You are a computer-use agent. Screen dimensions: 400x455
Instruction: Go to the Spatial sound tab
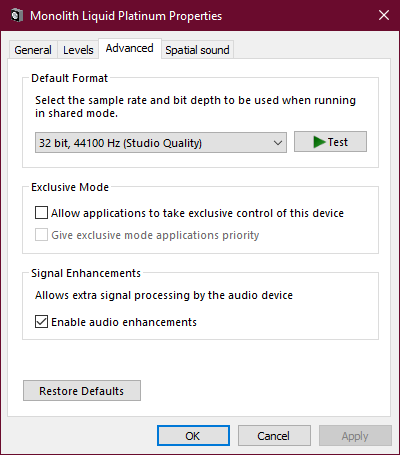coord(197,50)
